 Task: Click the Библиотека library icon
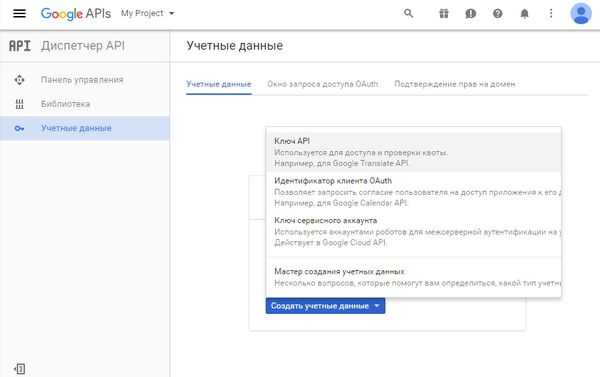point(19,104)
